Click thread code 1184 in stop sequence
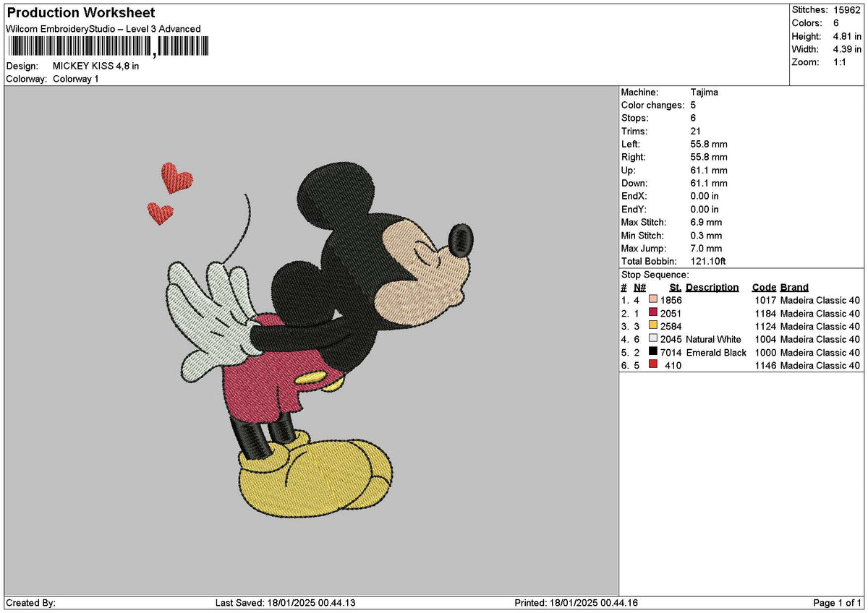The width and height of the screenshot is (868, 613). point(765,313)
